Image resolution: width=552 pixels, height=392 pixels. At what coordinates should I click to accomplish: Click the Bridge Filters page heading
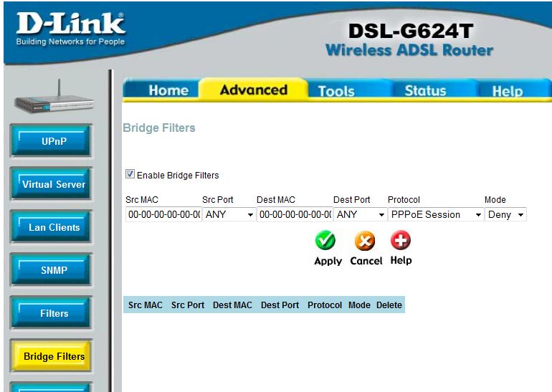(159, 128)
